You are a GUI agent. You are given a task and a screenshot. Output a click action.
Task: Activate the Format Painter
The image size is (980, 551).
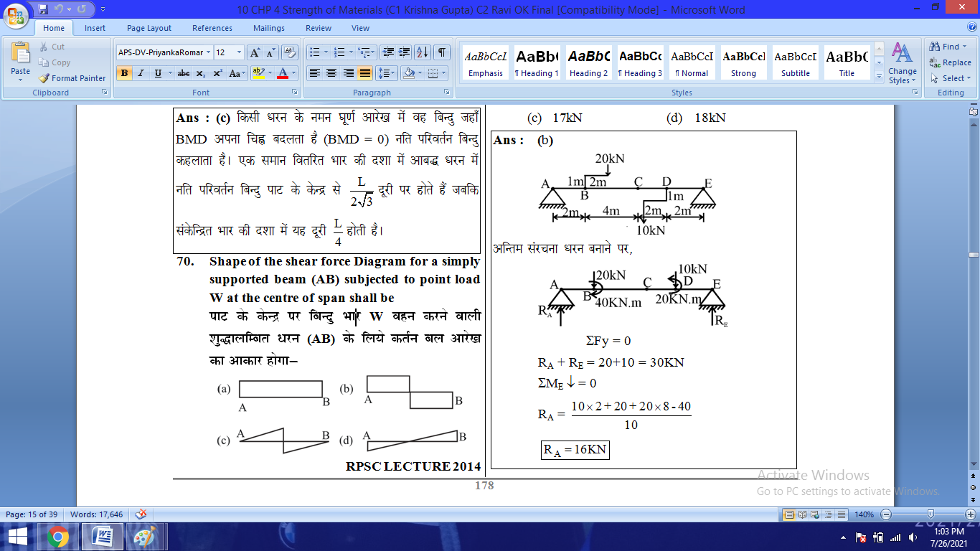pyautogui.click(x=72, y=78)
